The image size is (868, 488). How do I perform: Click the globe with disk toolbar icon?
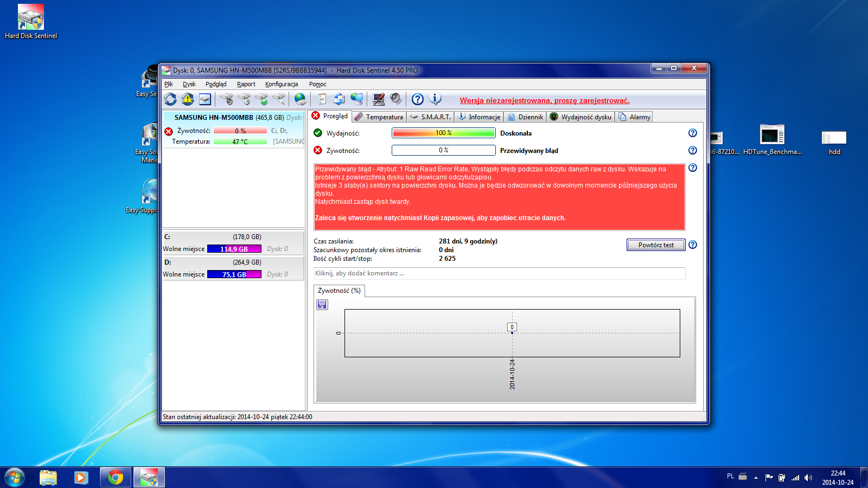(301, 99)
